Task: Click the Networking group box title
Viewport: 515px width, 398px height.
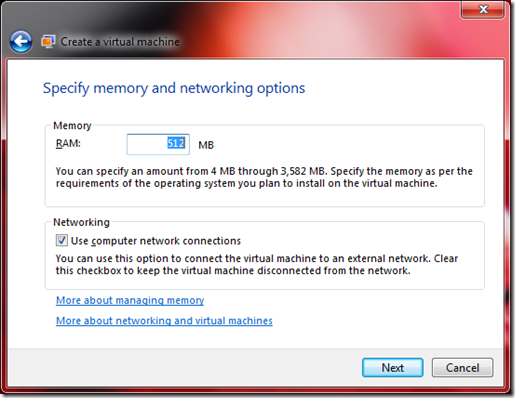Action: [81, 222]
